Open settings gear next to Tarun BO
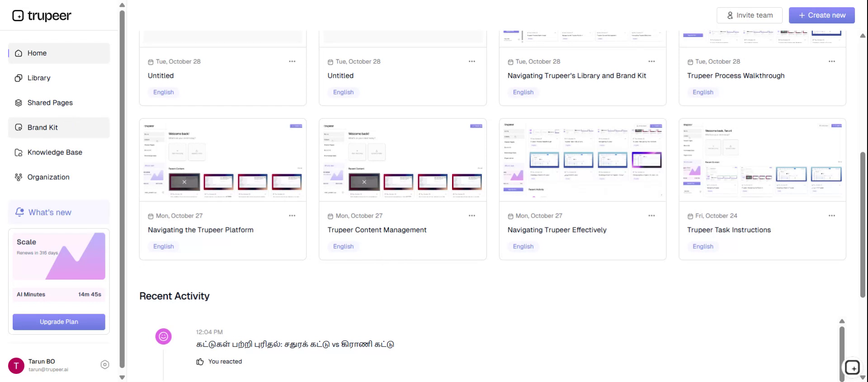This screenshot has height=382, width=868. 105,365
